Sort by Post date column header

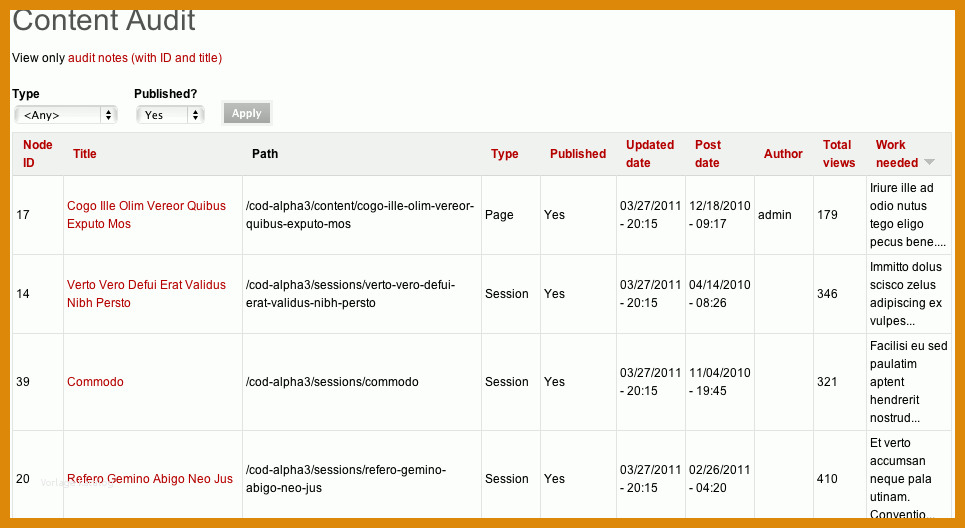[x=708, y=154]
